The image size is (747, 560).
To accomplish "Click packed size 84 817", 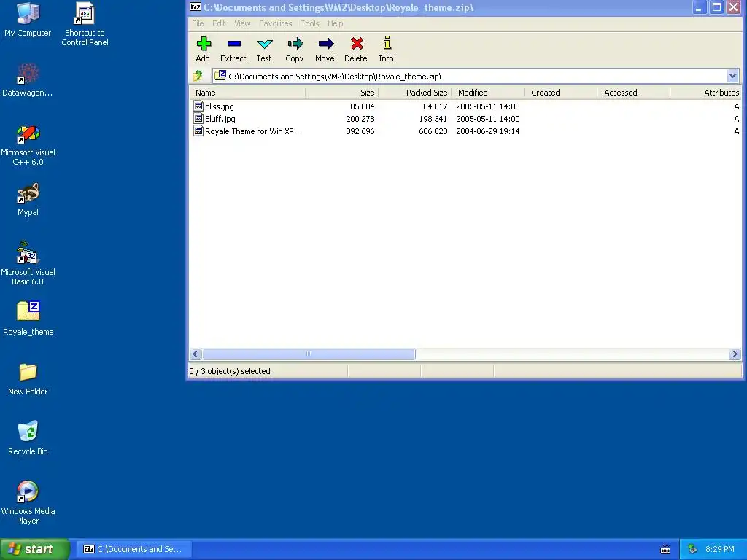I will point(435,106).
